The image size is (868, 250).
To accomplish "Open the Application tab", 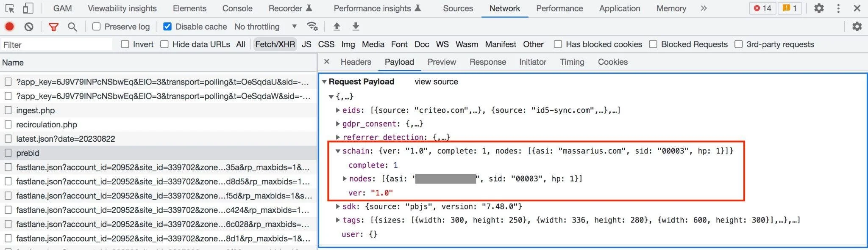I will 620,8.
